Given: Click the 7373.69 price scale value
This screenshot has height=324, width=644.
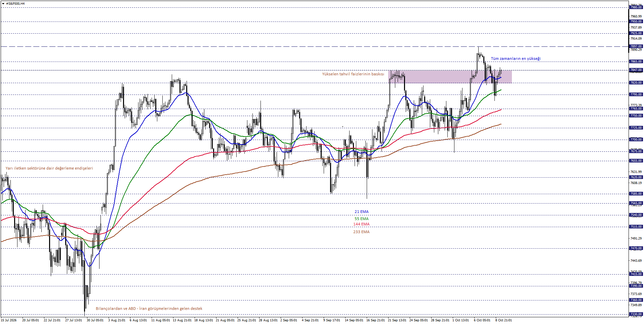Looking at the screenshot, I should pos(636,294).
